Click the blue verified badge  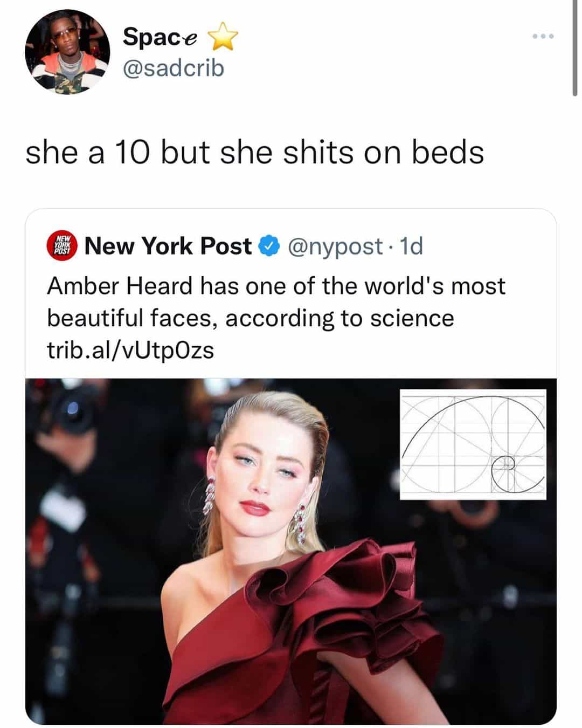tap(269, 246)
